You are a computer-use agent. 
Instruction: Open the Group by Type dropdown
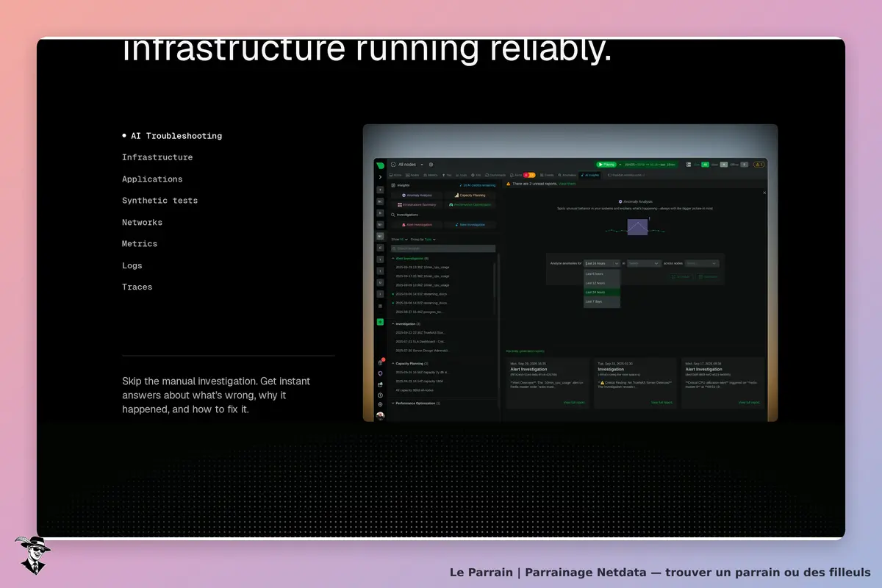[423, 240]
